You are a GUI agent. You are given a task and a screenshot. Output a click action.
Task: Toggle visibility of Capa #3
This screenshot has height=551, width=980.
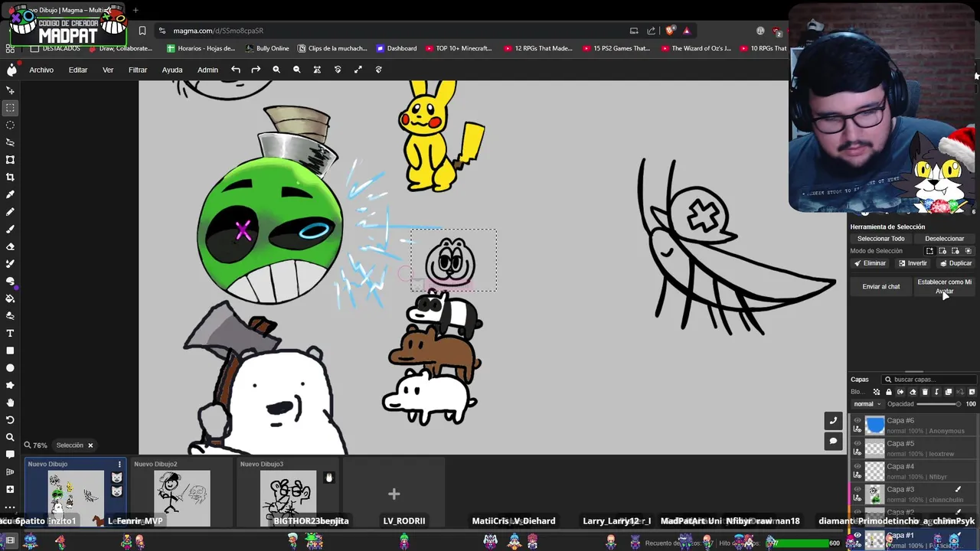tap(857, 490)
